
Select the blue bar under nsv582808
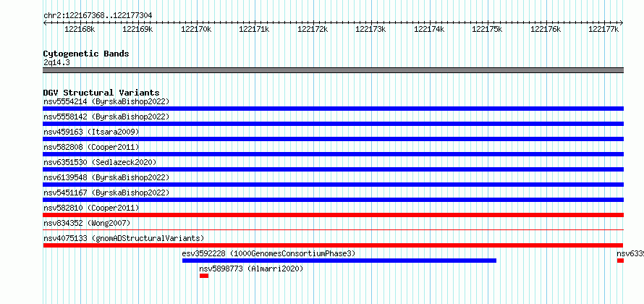(x=333, y=154)
